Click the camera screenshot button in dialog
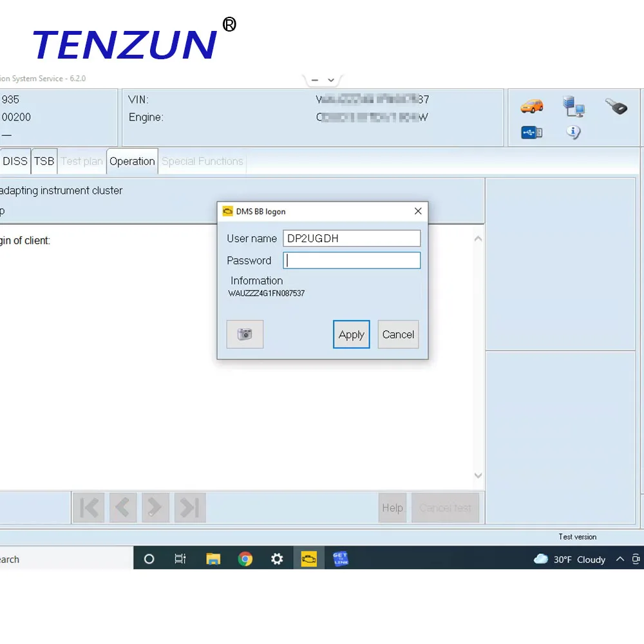The width and height of the screenshot is (644, 644). pyautogui.click(x=245, y=334)
